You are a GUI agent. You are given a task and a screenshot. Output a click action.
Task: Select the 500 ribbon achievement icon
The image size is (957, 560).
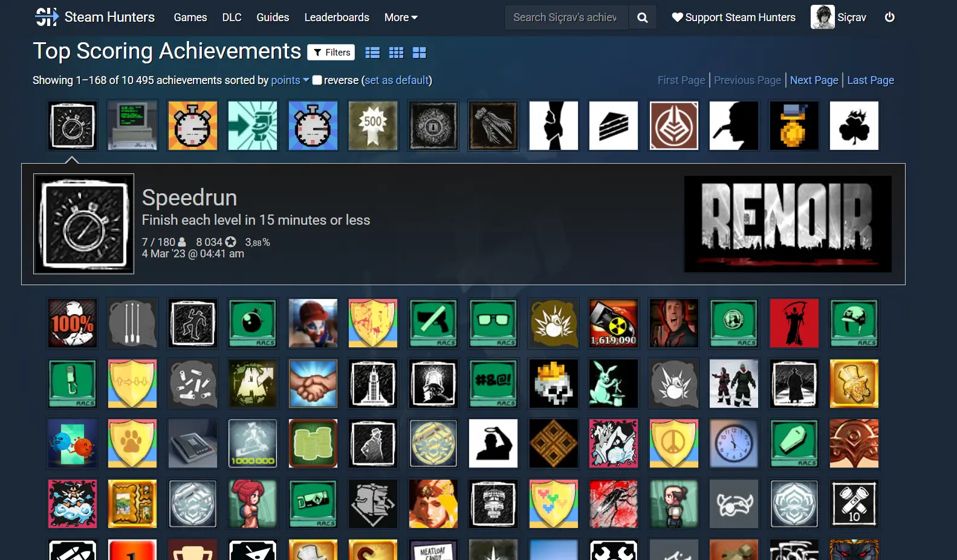coord(373,126)
